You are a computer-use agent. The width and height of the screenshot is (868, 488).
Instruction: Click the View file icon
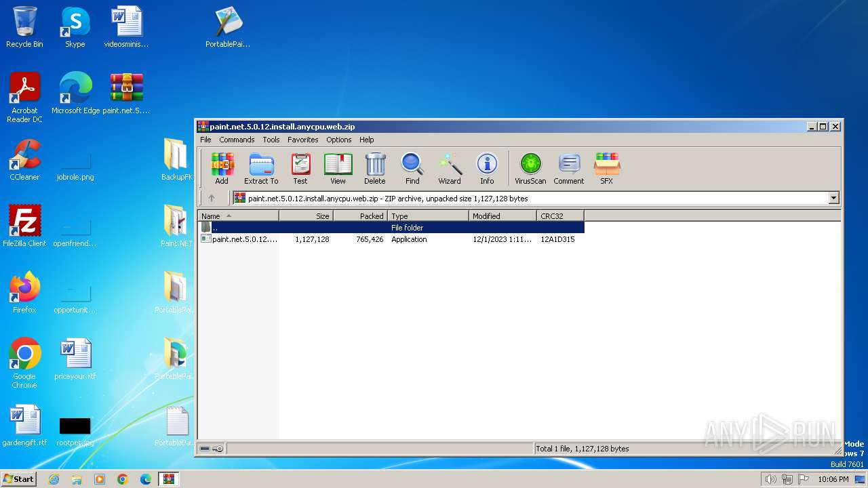338,168
